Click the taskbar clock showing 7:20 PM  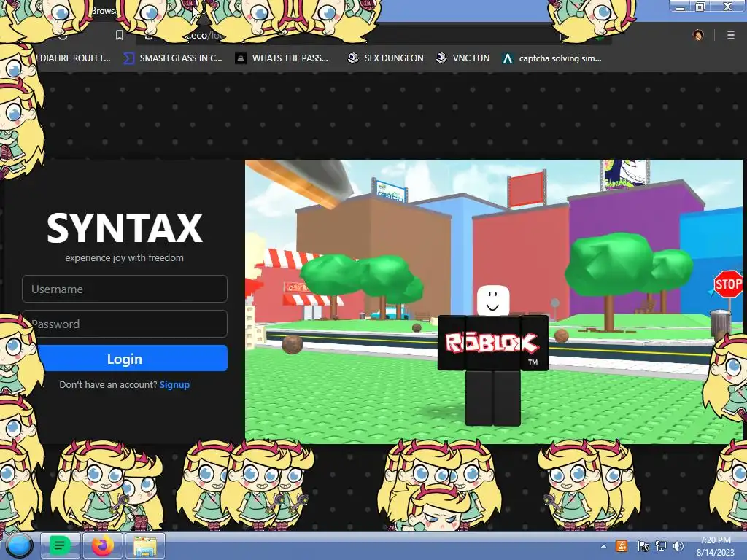click(x=715, y=546)
